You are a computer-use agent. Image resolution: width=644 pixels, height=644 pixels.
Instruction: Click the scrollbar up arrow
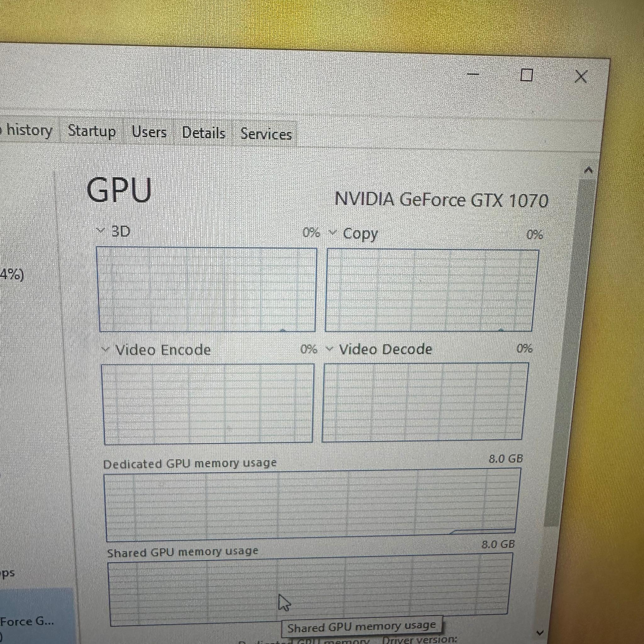[588, 170]
